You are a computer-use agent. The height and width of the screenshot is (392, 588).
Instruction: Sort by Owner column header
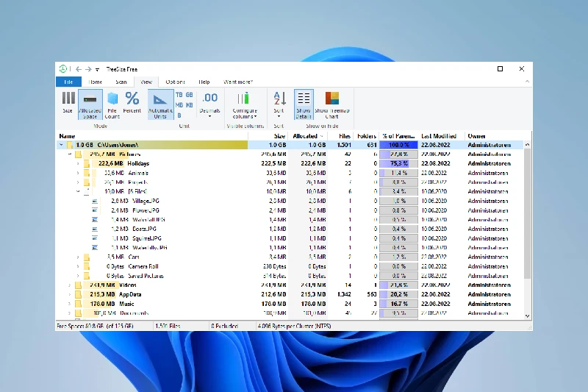(494, 136)
